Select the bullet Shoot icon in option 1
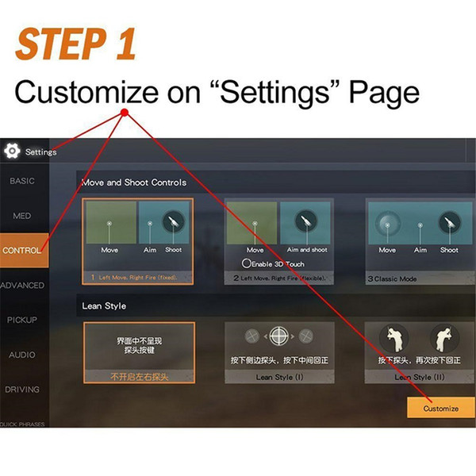 point(173,221)
